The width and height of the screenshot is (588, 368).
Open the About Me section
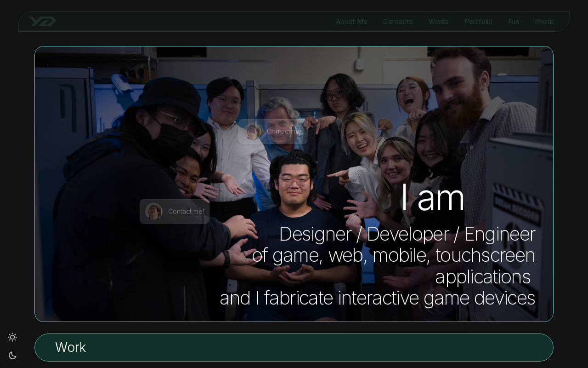(x=351, y=22)
